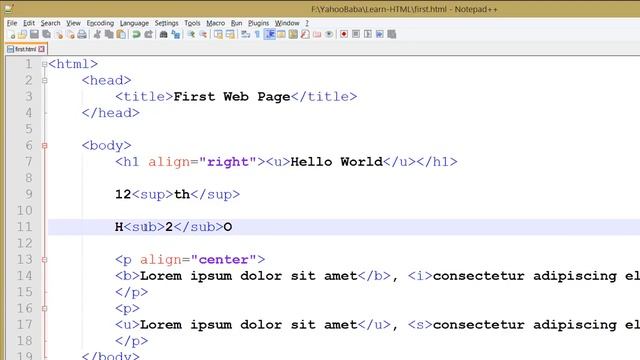
Task: Toggle the highlighted indent guide icon
Action: [269, 34]
